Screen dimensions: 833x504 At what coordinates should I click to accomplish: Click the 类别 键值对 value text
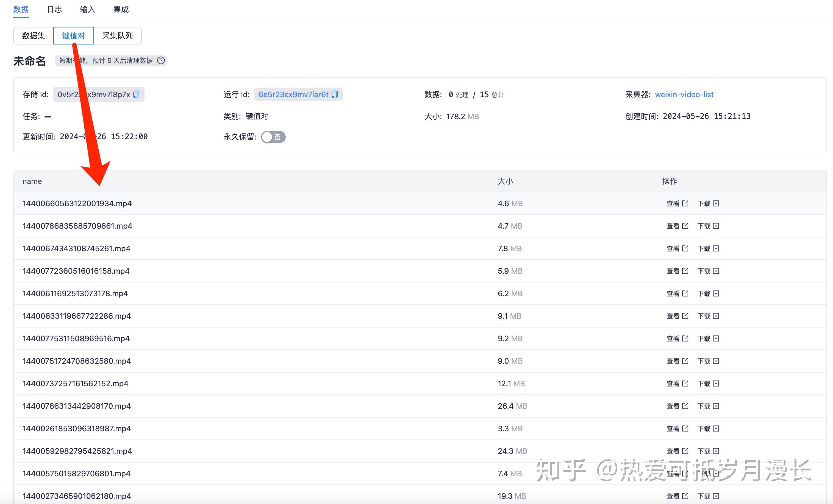point(257,116)
